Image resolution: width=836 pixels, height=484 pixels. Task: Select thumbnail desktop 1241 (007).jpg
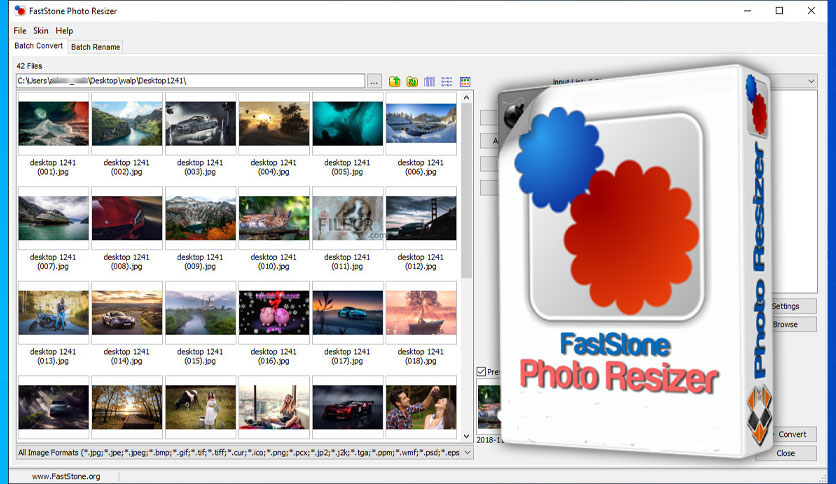(x=53, y=218)
